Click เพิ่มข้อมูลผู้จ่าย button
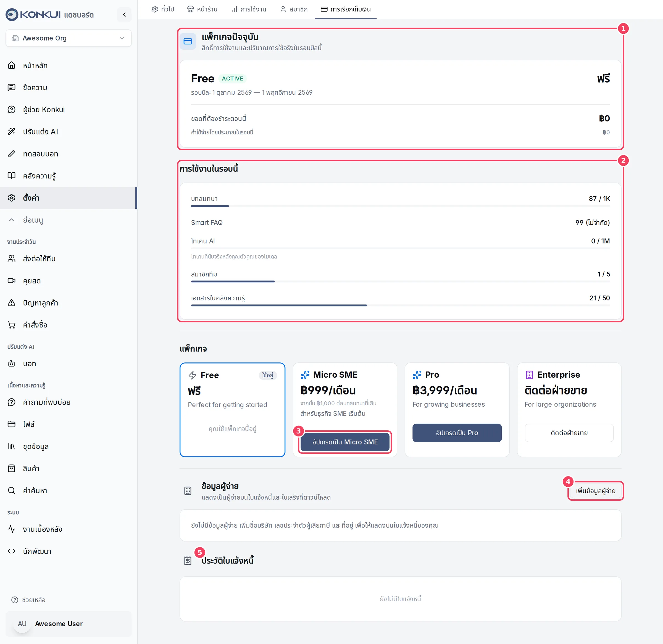 pos(596,491)
